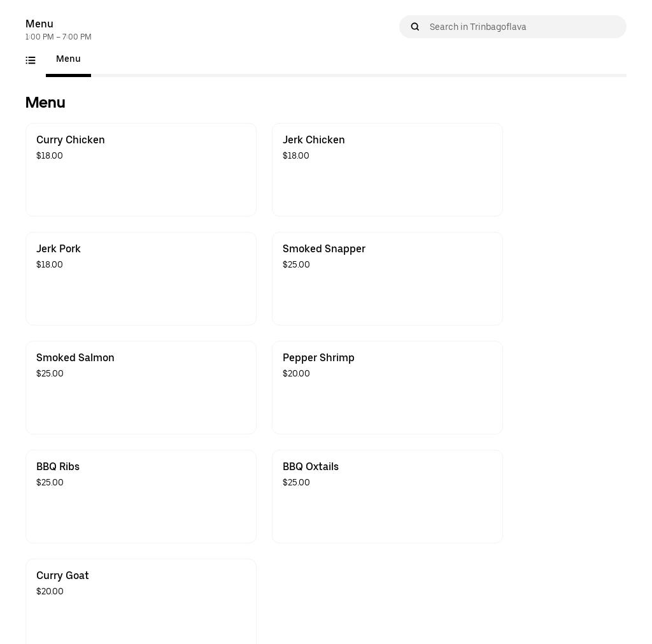652x644 pixels.
Task: Open the BBQ Ribs item
Action: 141,497
